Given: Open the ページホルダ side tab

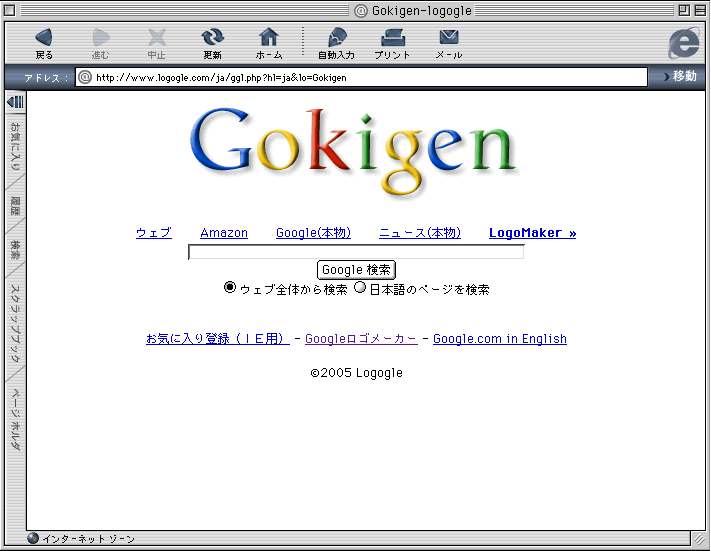Looking at the screenshot, I should (x=15, y=419).
